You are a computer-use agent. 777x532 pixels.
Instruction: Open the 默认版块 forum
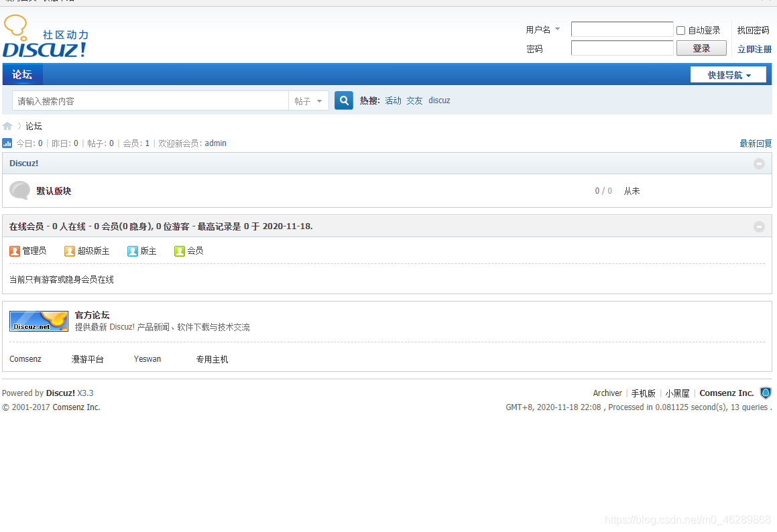tap(54, 191)
